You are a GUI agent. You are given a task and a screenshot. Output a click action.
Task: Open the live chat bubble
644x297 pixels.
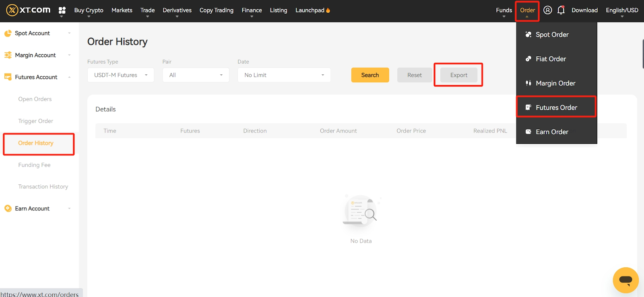625,280
